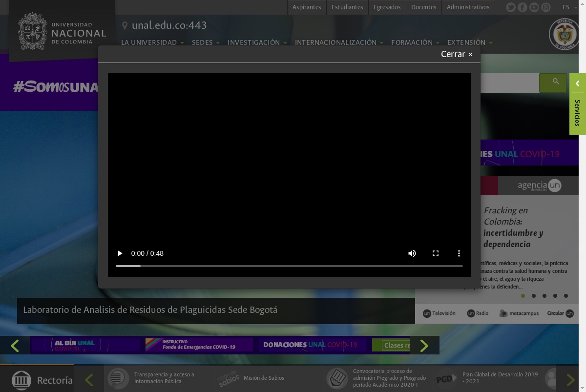This screenshot has width=586, height=392.
Task: Click the #SomosUNAL banner
Action: (x=55, y=87)
